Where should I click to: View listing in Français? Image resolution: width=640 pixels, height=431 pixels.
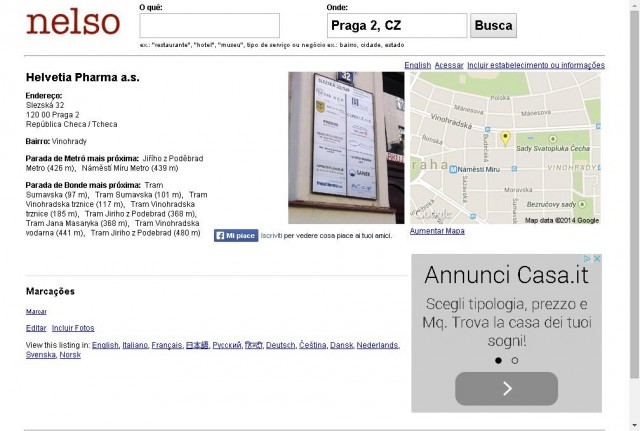point(167,345)
